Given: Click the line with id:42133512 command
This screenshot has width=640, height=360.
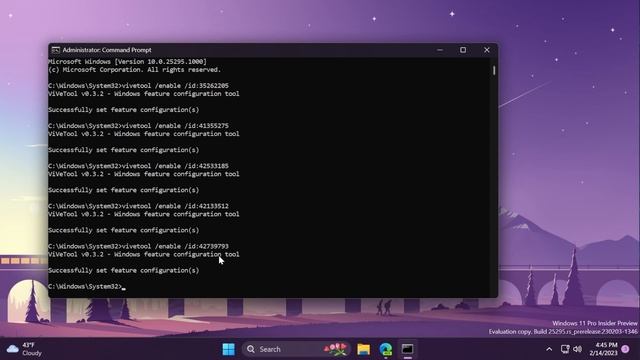Looking at the screenshot, I should 138,206.
